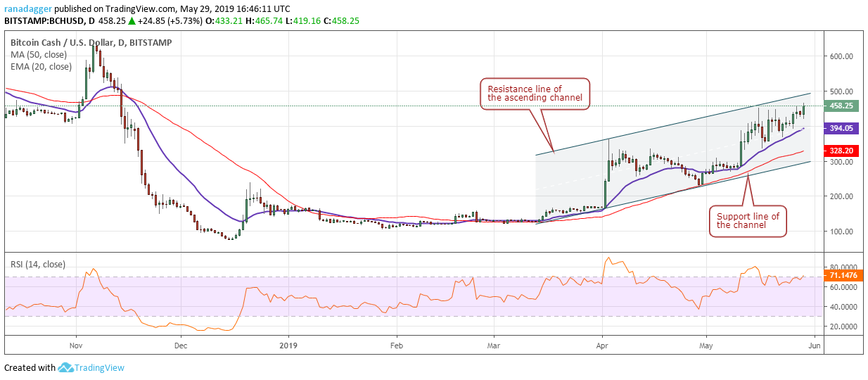Click the orange 71.1476 RSI value tag

click(x=842, y=277)
